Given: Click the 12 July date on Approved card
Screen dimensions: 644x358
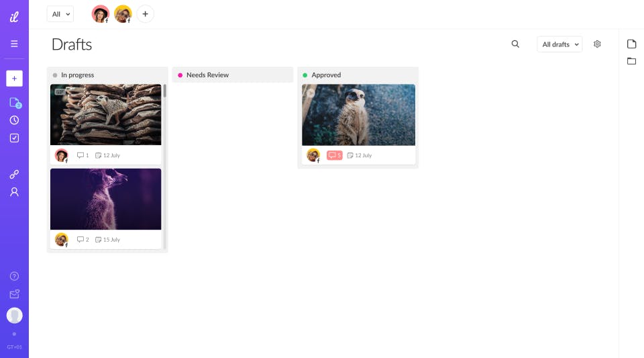Looking at the screenshot, I should [360, 155].
